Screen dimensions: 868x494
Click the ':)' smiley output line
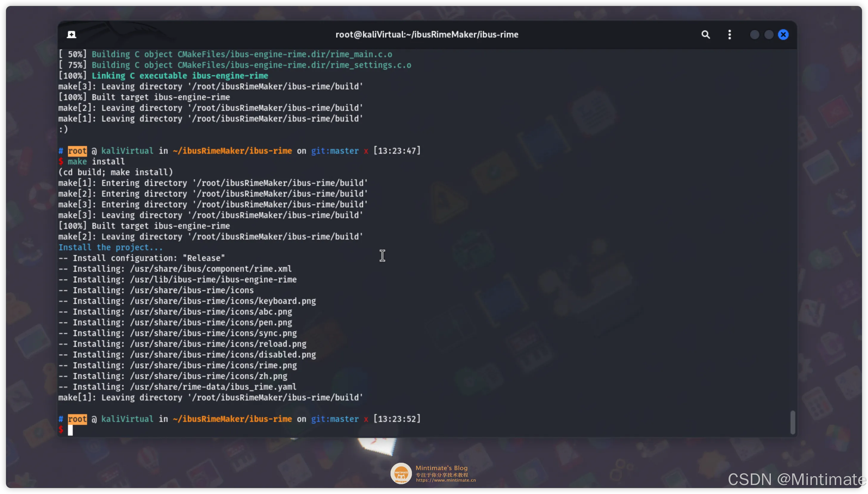[x=63, y=129]
